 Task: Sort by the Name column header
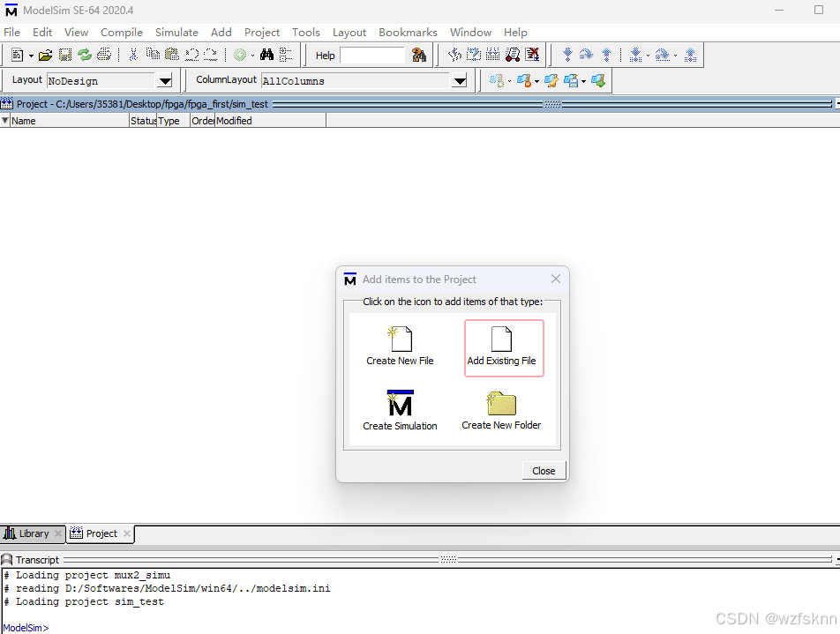(x=70, y=121)
